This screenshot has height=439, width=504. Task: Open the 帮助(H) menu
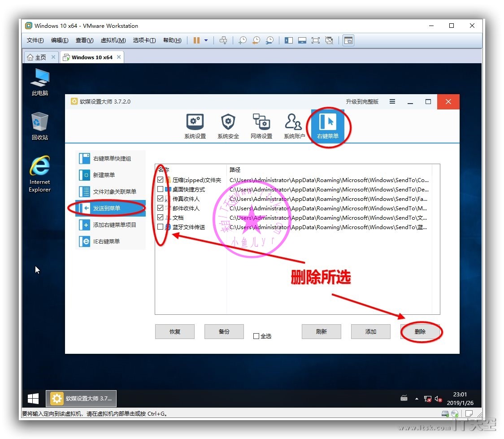pyautogui.click(x=172, y=40)
